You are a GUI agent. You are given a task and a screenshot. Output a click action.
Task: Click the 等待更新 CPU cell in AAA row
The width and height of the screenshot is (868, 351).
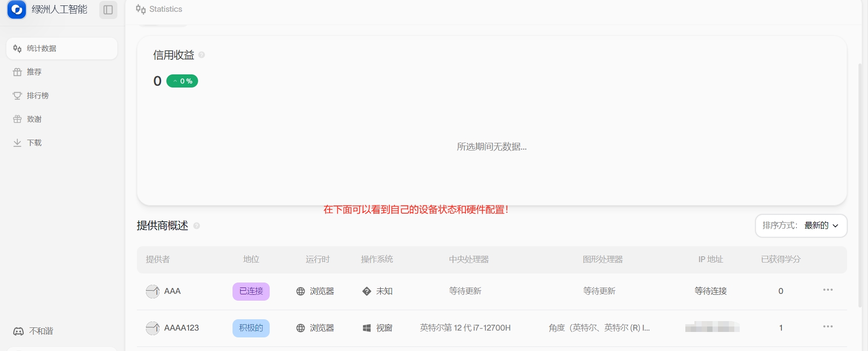(466, 291)
